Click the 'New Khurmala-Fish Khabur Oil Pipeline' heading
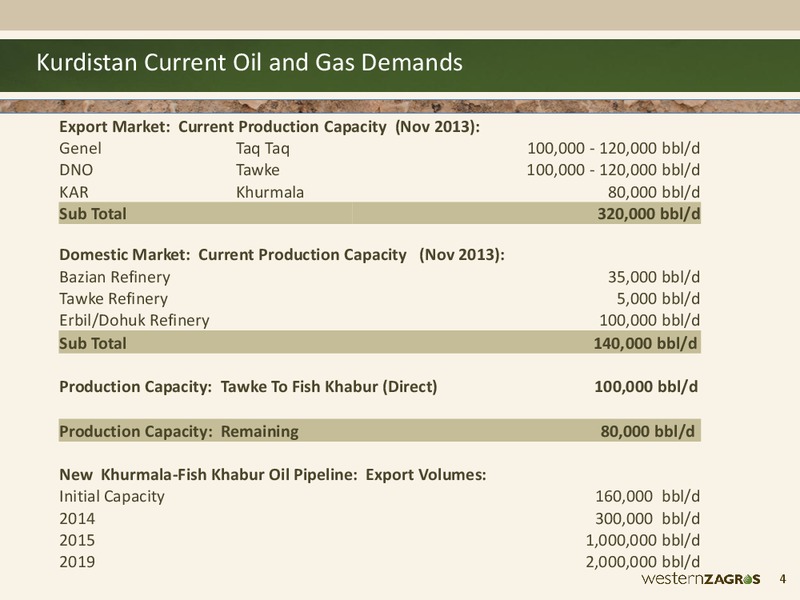The width and height of the screenshot is (800, 600). click(x=272, y=474)
